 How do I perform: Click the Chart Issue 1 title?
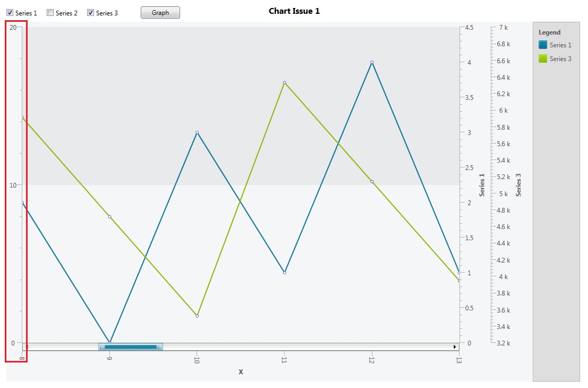294,11
